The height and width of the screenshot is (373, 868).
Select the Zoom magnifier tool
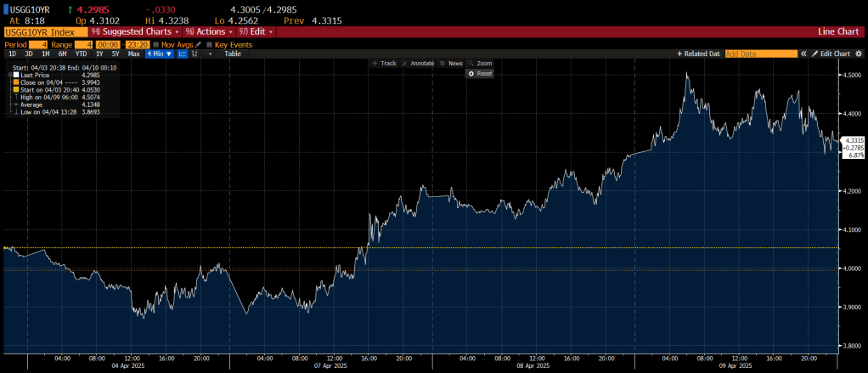click(480, 64)
